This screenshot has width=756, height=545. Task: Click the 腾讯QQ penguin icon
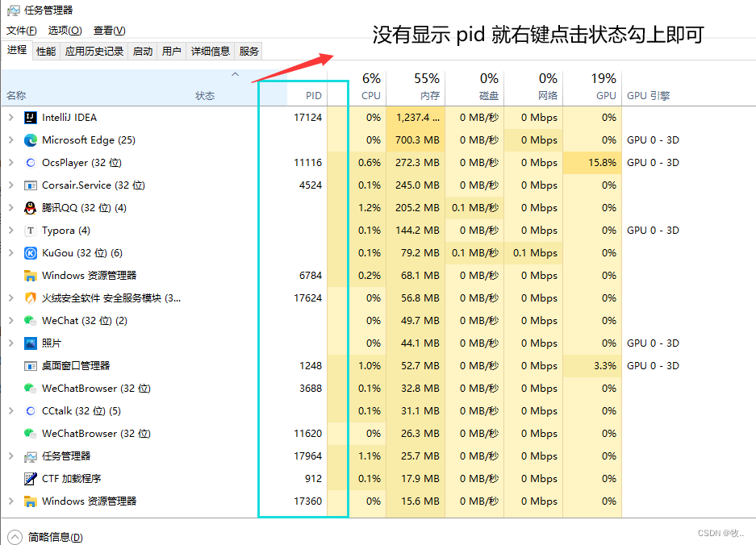point(31,208)
